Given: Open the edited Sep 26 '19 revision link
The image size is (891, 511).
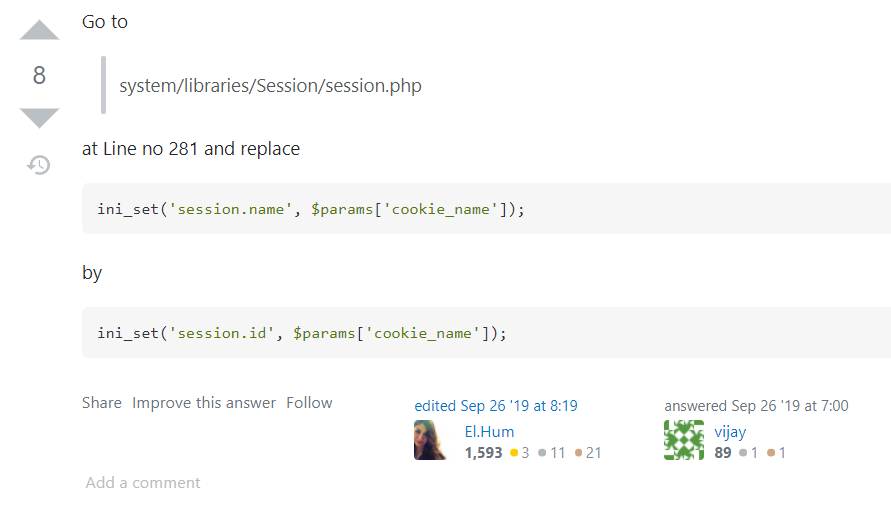Looking at the screenshot, I should pos(496,406).
